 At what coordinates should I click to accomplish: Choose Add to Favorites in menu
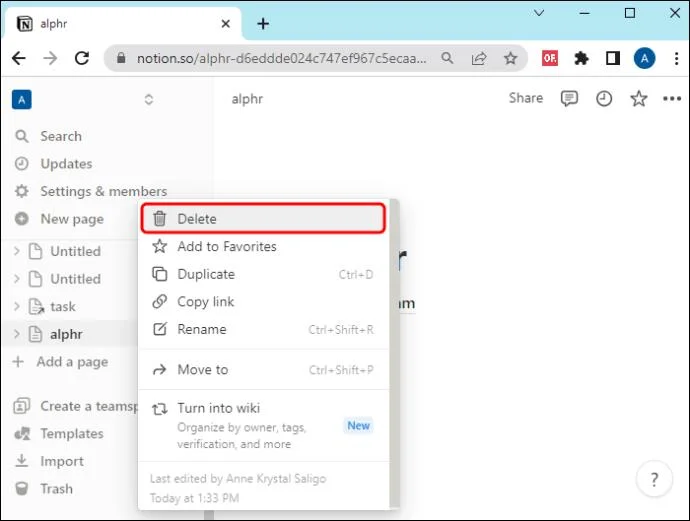point(263,246)
